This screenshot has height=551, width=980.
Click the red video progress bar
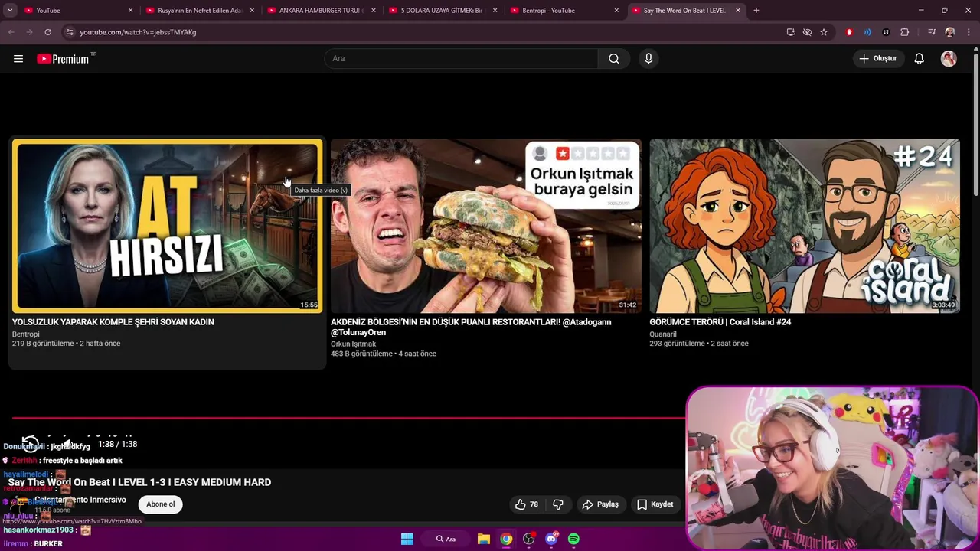[x=348, y=418]
